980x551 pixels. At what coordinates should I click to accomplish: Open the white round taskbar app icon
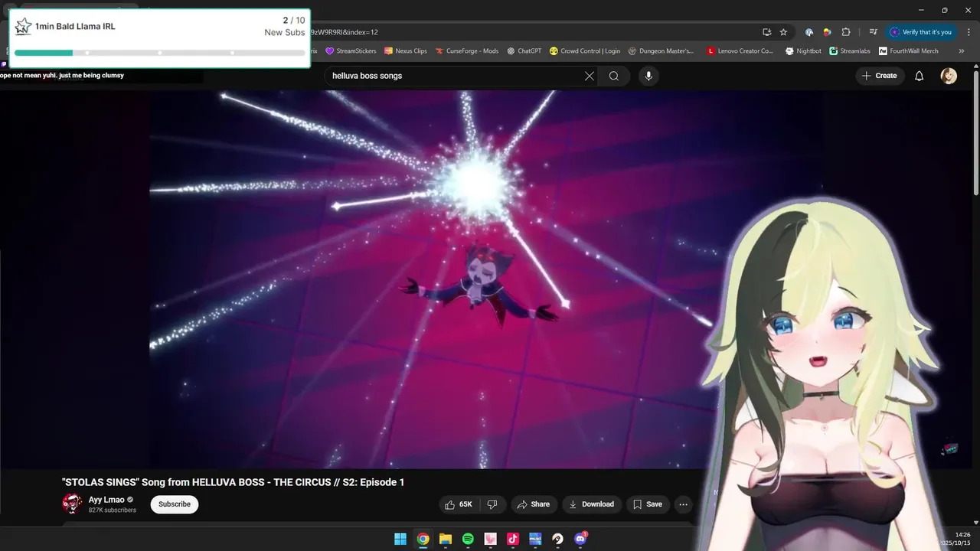(558, 539)
